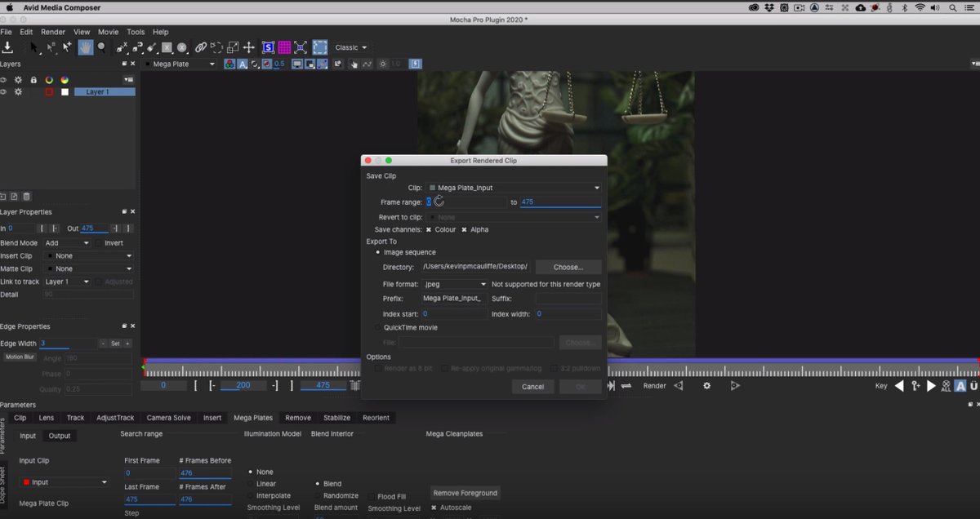Screen dimensions: 980x519
Task: Click the Motion Blur button
Action: (20, 357)
